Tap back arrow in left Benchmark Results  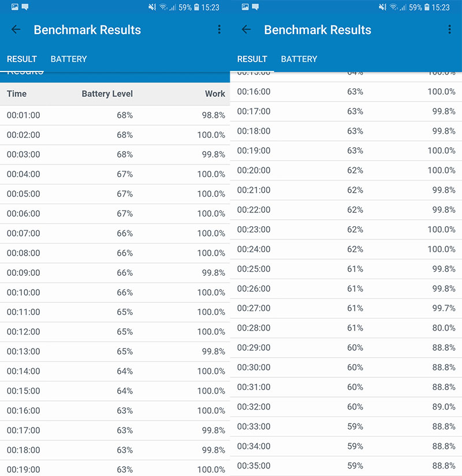[16, 30]
